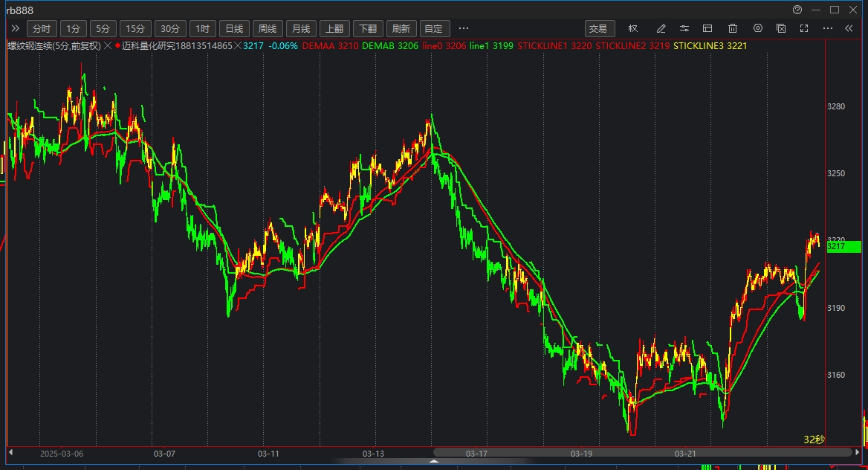Open the layout panel icon
This screenshot has height=470, width=868.
click(707, 28)
